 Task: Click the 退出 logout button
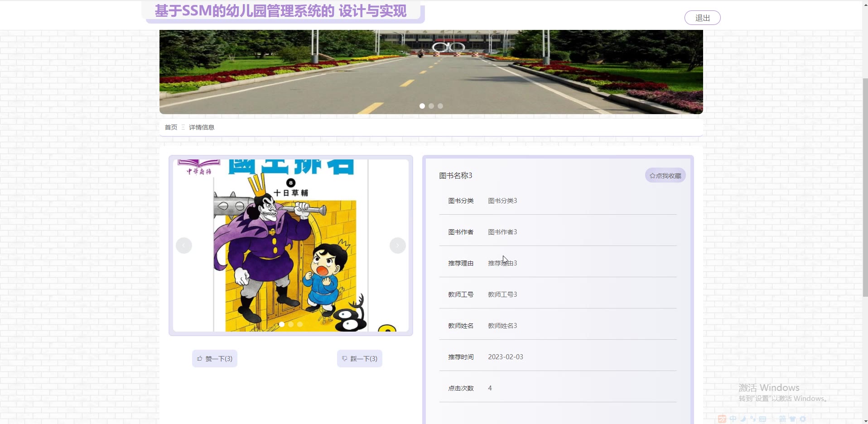tap(702, 18)
